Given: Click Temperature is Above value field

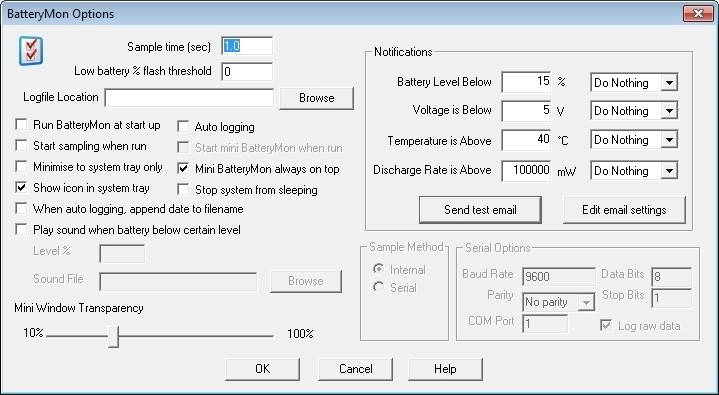Looking at the screenshot, I should (526, 139).
